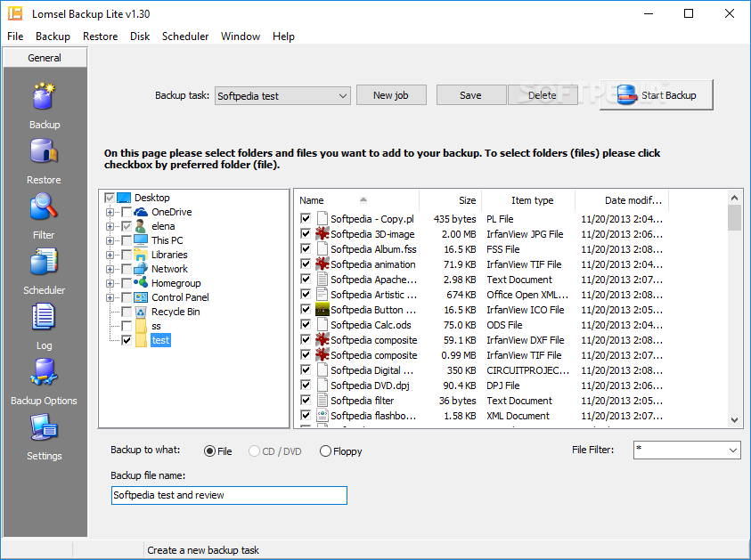Click the Lomsel Backup app icon in title bar
Screen dimensions: 751x560
click(x=15, y=13)
